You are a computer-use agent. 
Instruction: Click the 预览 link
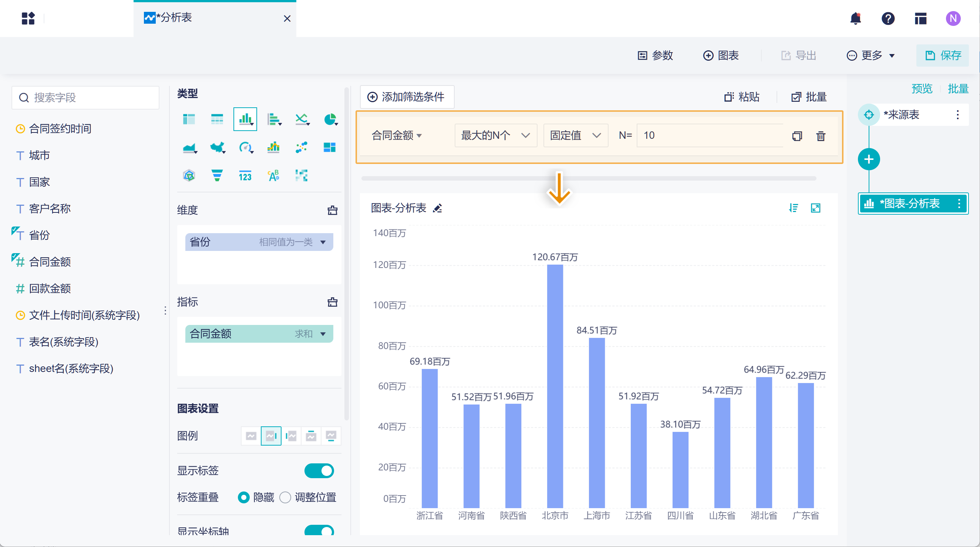[922, 89]
